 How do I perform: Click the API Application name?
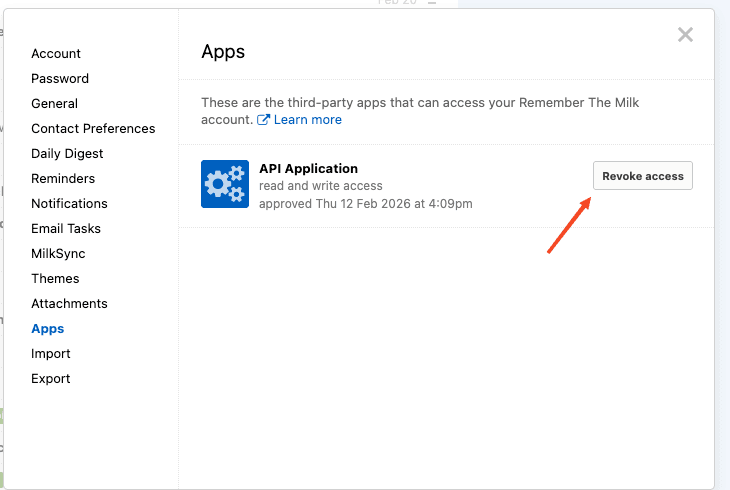point(308,169)
